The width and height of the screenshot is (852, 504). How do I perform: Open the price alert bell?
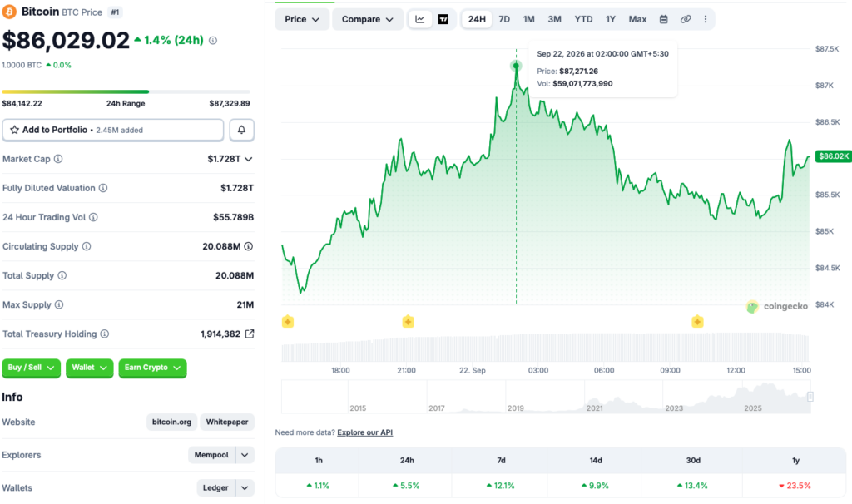242,130
